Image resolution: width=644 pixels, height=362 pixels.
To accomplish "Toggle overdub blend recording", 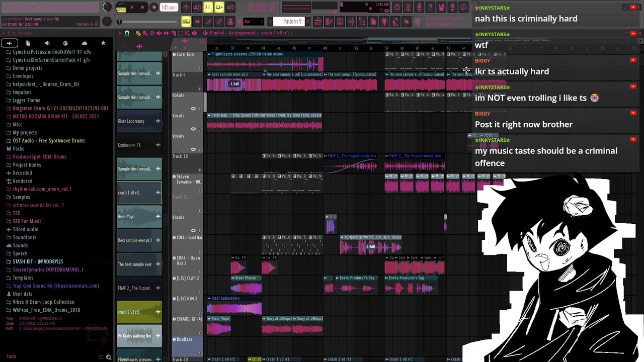I will (219, 8).
